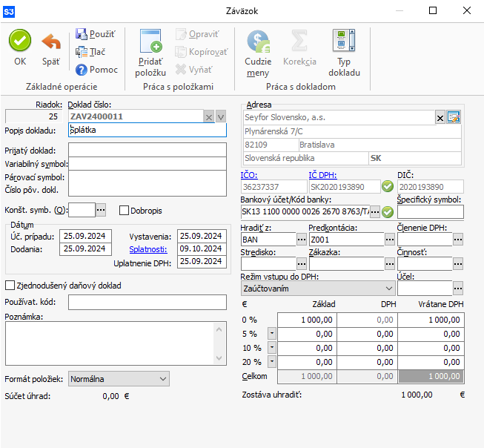Click the Uplatnenie DPH date field

point(202,261)
